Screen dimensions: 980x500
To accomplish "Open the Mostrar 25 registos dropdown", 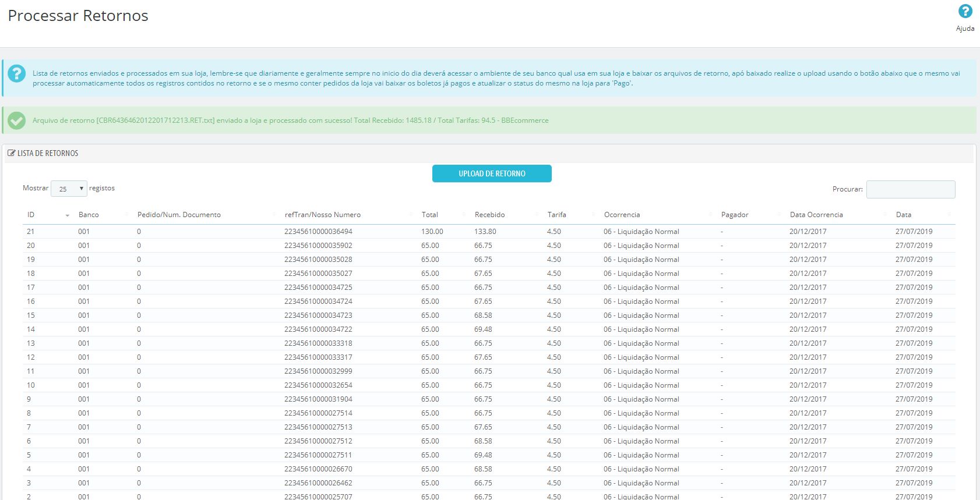I will point(69,189).
